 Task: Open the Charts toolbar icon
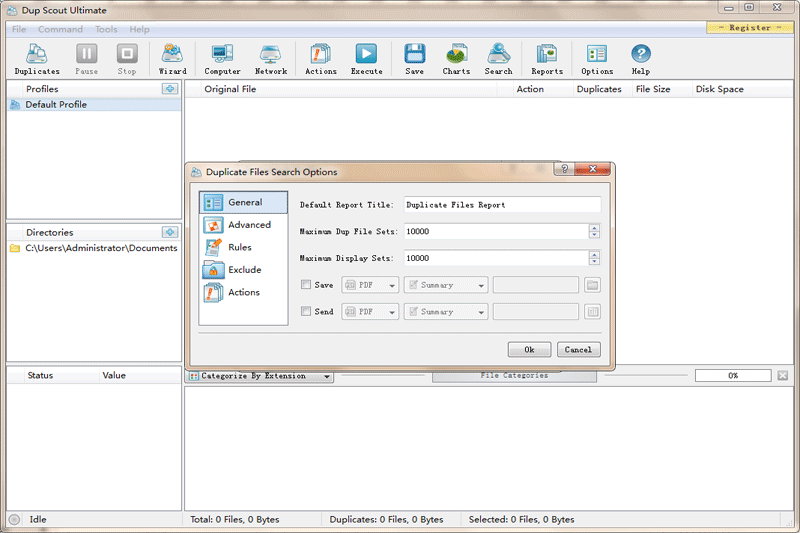point(456,59)
